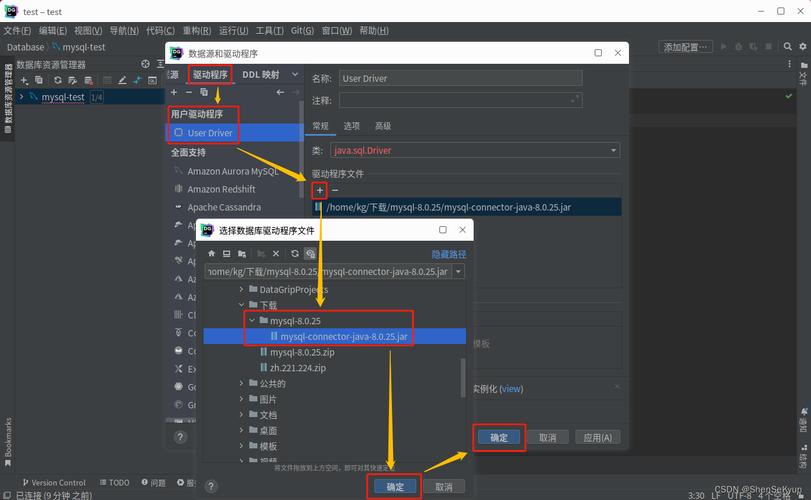Viewport: 811px width, 500px height.
Task: Click delete X icon in file chooser toolbar
Action: 276,254
